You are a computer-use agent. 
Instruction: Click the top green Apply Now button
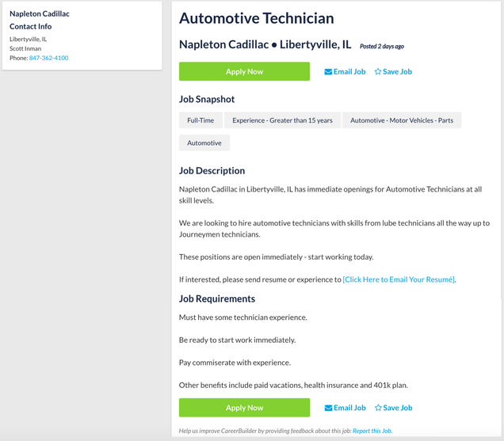tap(244, 71)
